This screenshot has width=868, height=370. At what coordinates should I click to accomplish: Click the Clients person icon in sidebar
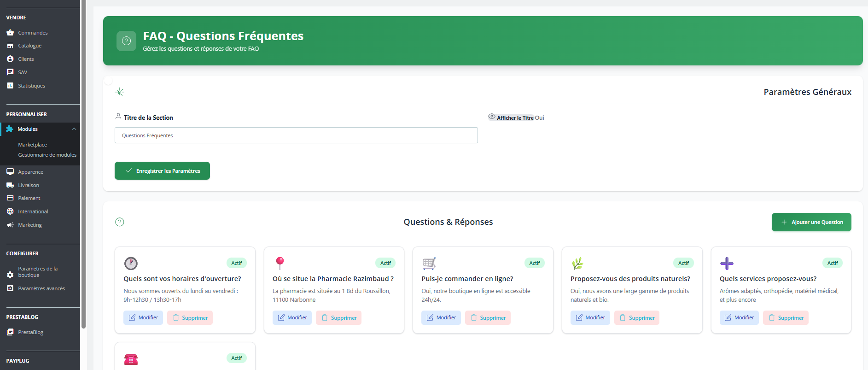point(10,59)
